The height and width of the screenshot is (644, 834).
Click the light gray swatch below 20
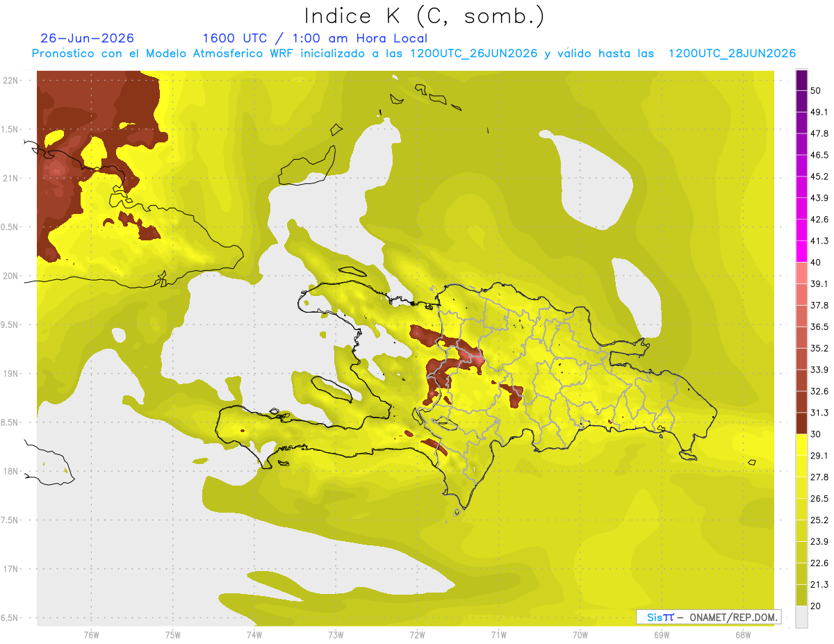pos(801,617)
